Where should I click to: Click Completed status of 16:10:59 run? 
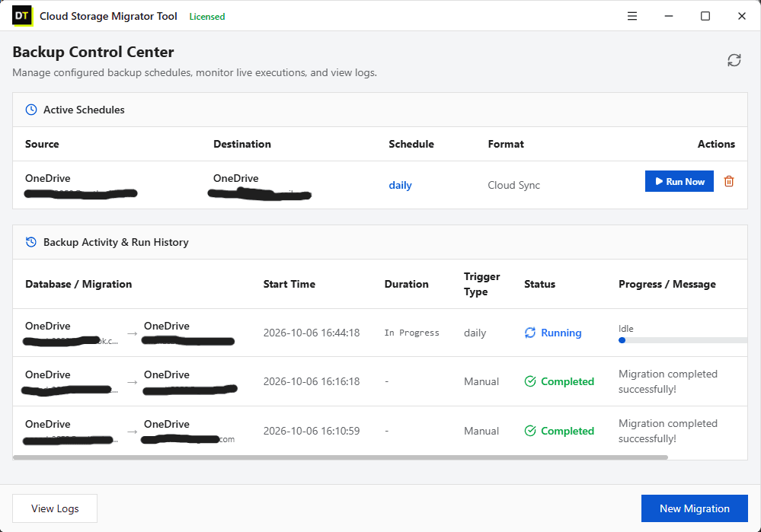click(568, 431)
